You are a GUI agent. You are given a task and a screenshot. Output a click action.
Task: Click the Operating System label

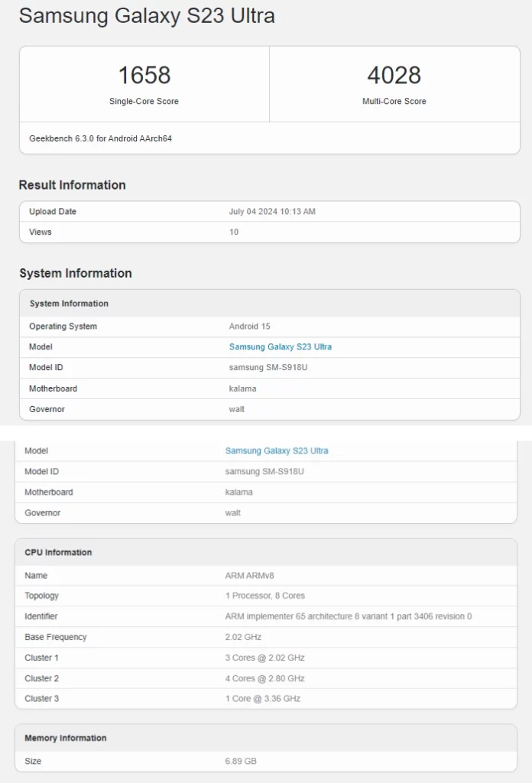63,326
